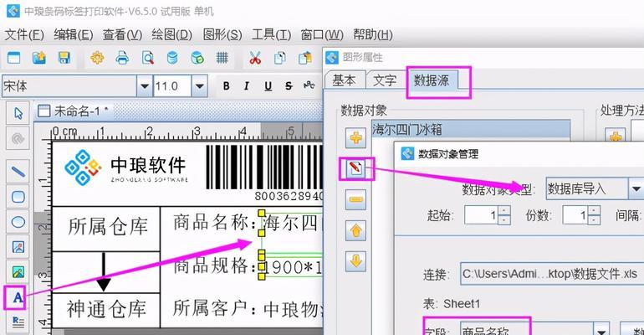Image resolution: width=644 pixels, height=335 pixels.
Task: Click the font size field 11.0
Action: pyautogui.click(x=172, y=86)
